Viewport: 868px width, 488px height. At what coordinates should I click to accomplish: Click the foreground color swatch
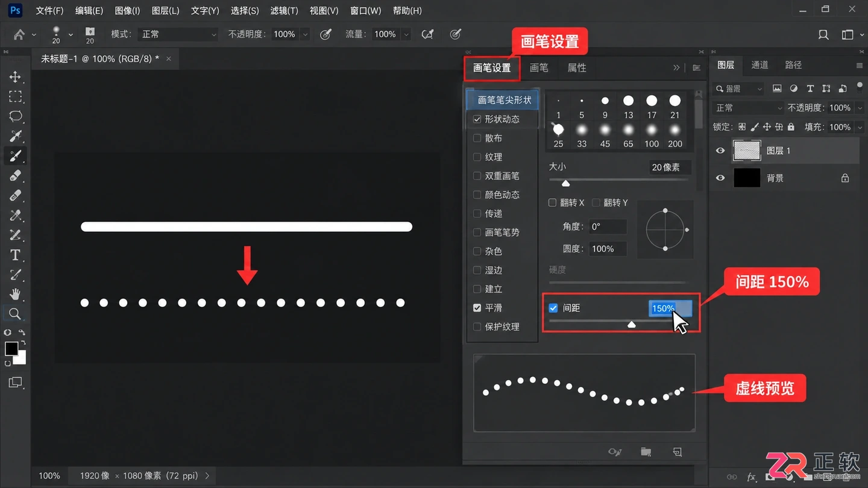[11, 349]
